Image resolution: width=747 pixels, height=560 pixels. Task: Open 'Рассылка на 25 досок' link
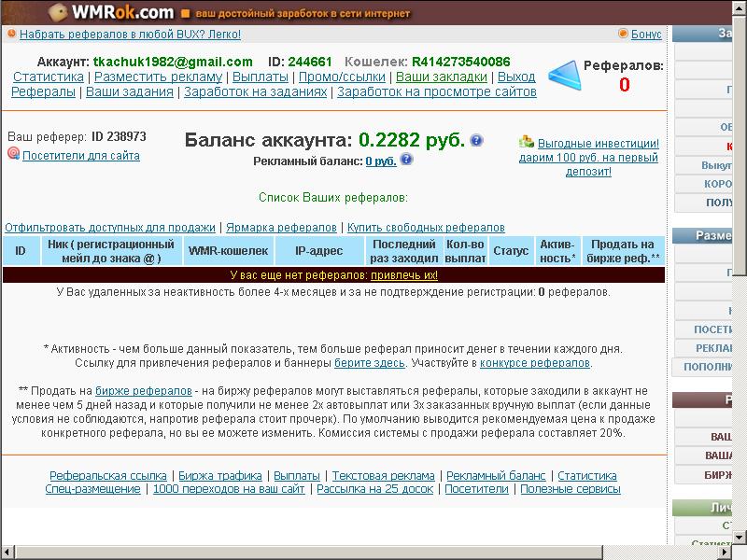375,489
